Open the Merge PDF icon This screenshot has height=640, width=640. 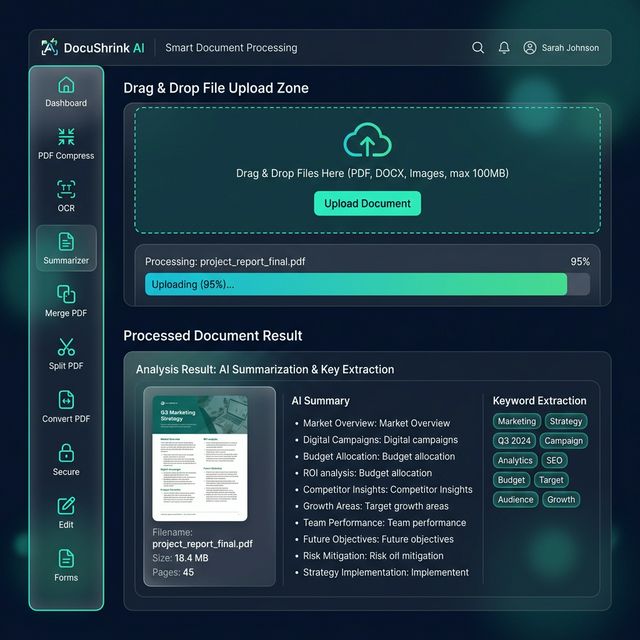66,294
